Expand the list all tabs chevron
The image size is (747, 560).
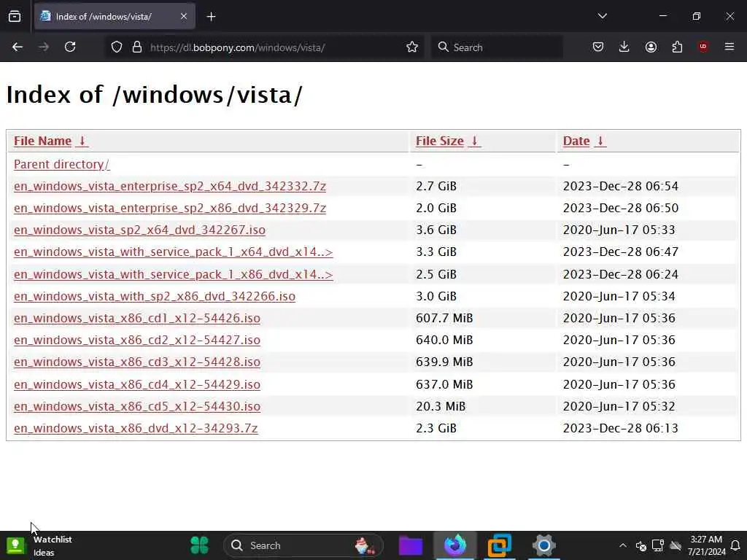pyautogui.click(x=602, y=16)
